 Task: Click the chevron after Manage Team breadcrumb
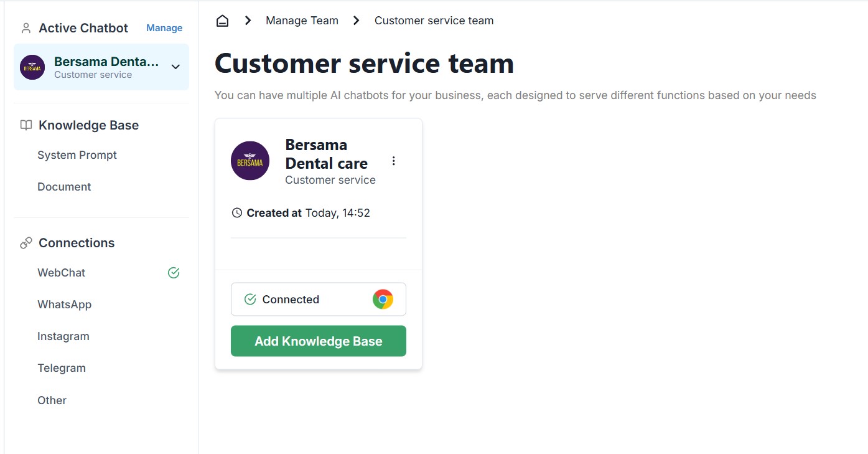pyautogui.click(x=357, y=21)
